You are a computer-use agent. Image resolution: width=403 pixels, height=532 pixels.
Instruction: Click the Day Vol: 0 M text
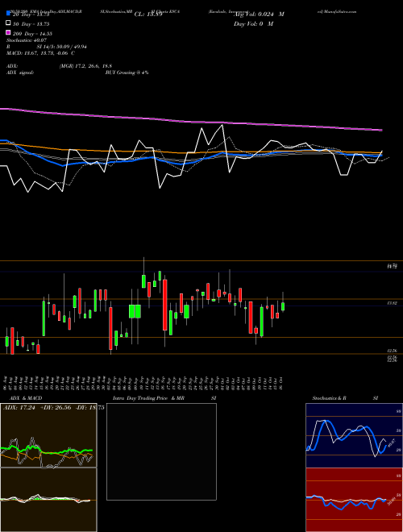pyautogui.click(x=253, y=23)
